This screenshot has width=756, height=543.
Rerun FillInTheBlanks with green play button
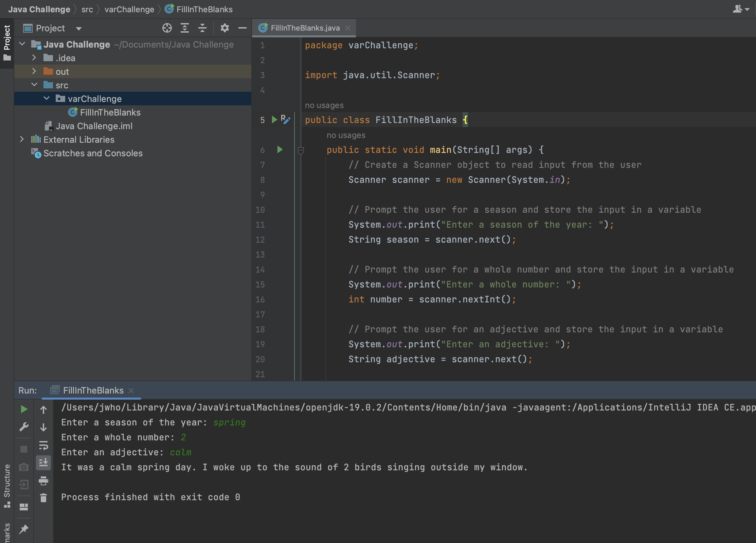pyautogui.click(x=24, y=409)
